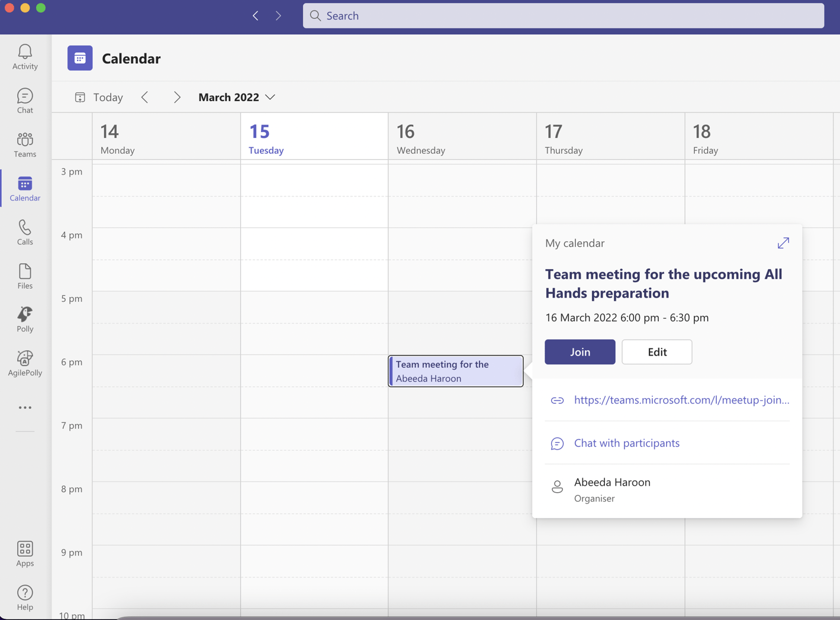Select Chat with participants
The width and height of the screenshot is (840, 620).
coord(626,443)
